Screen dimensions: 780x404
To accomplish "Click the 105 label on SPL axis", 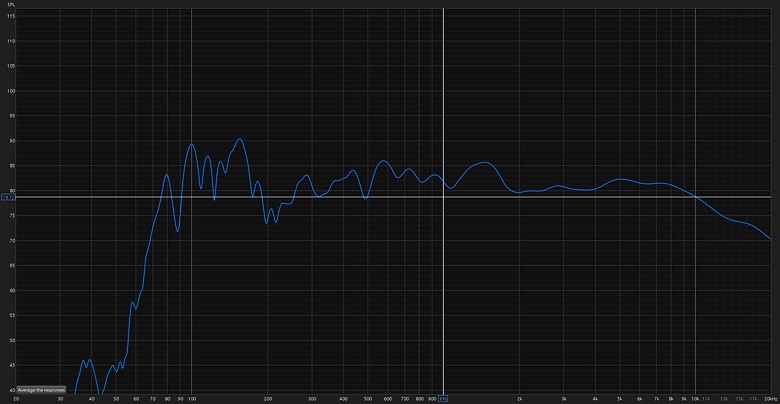I will click(x=11, y=66).
